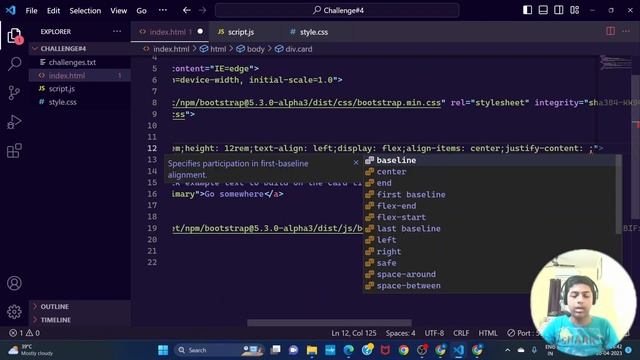Expand the TIMELINE section
Viewport: 640px width, 360px height.
(80, 320)
